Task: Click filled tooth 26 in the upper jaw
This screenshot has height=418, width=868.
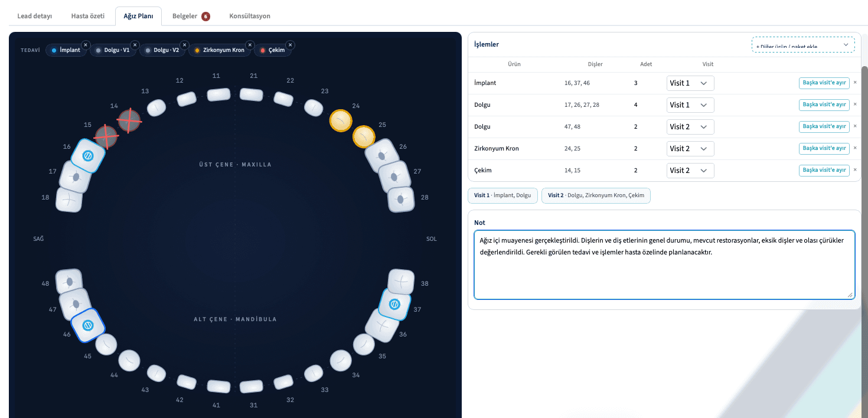Action: (x=383, y=156)
